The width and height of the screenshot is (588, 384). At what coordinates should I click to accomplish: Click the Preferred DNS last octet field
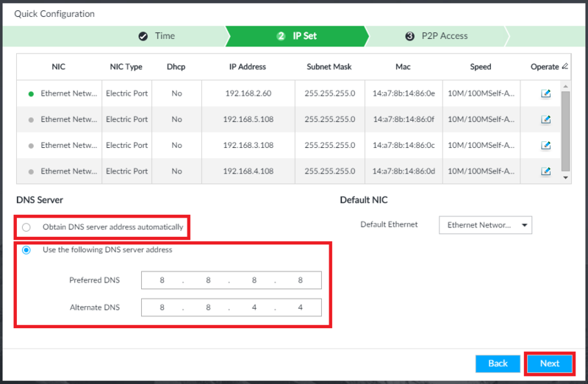301,280
